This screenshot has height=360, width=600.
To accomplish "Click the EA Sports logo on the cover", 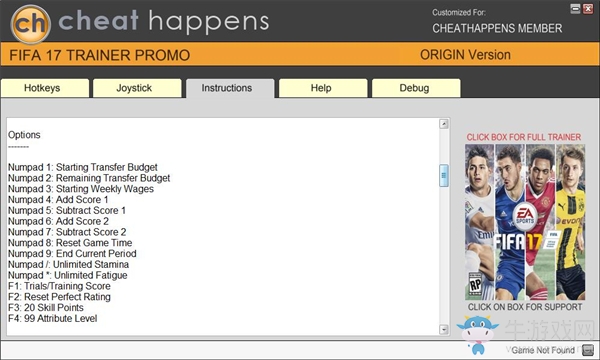I will point(525,217).
